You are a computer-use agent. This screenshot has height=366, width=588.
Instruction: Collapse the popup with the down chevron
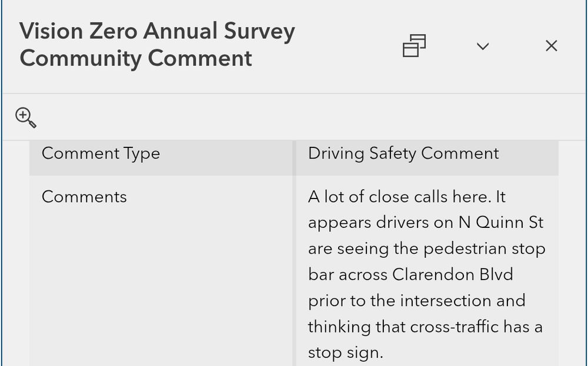click(x=483, y=46)
